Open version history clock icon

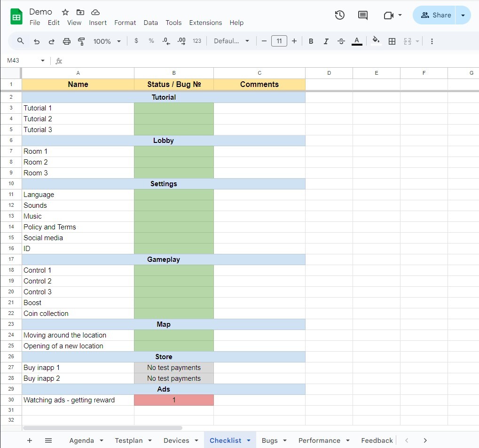click(339, 15)
